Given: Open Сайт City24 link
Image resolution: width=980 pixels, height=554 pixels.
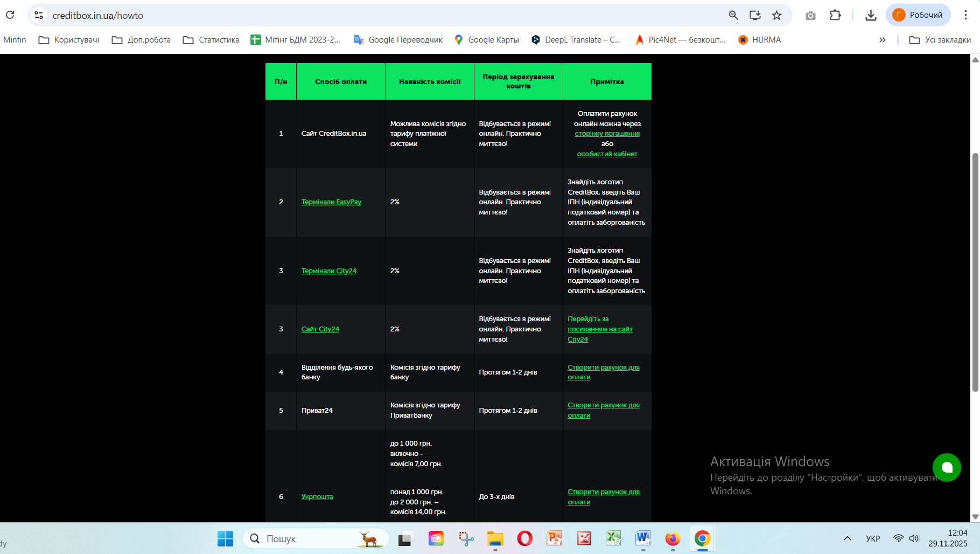Looking at the screenshot, I should pos(320,329).
